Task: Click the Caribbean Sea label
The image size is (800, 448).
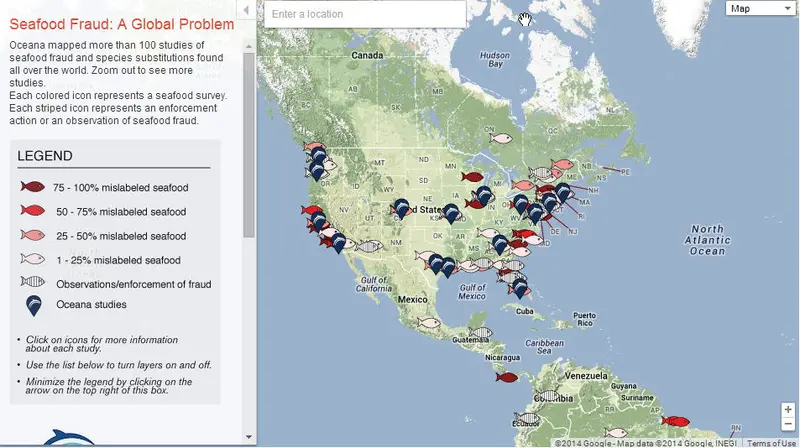Action: (x=544, y=346)
